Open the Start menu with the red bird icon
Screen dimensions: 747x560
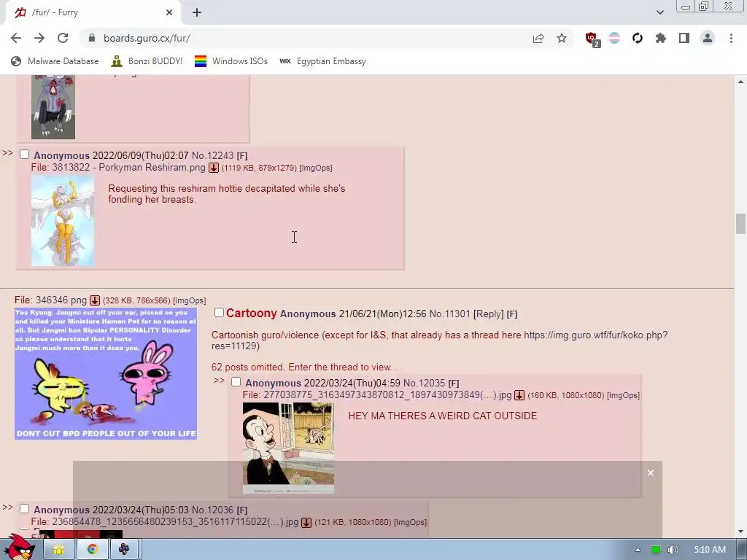(x=19, y=547)
